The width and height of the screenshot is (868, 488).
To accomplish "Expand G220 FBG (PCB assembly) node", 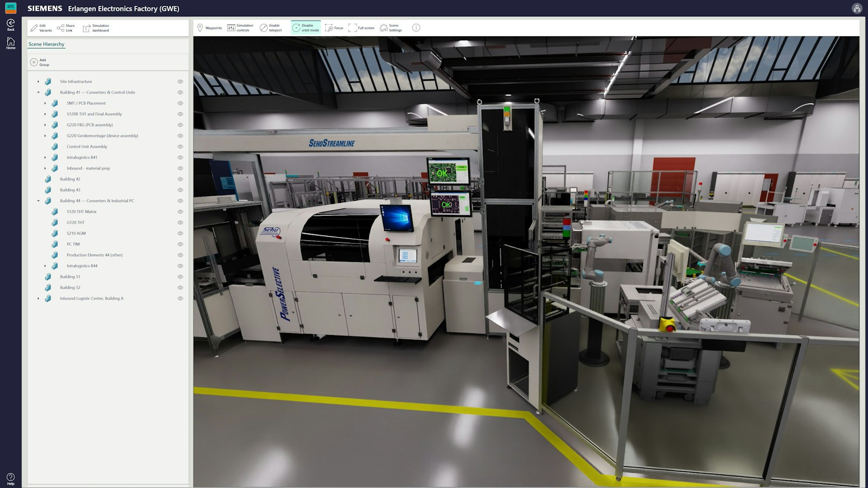I will (45, 125).
